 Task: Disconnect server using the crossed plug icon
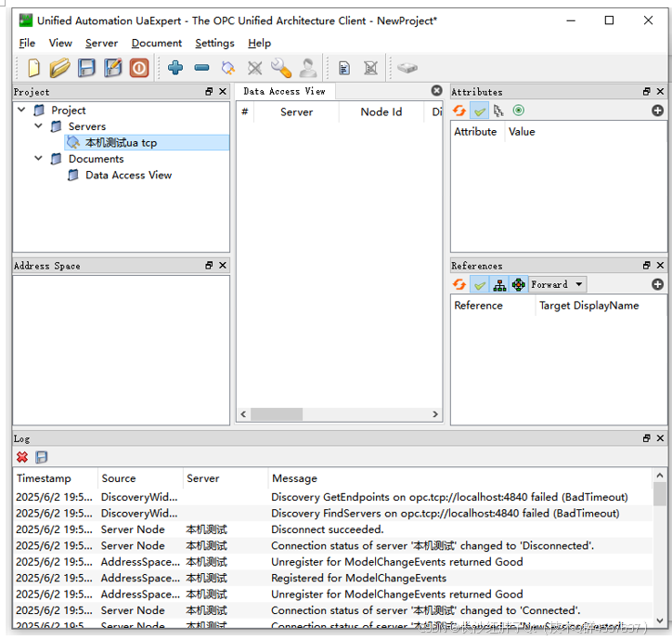tap(254, 68)
